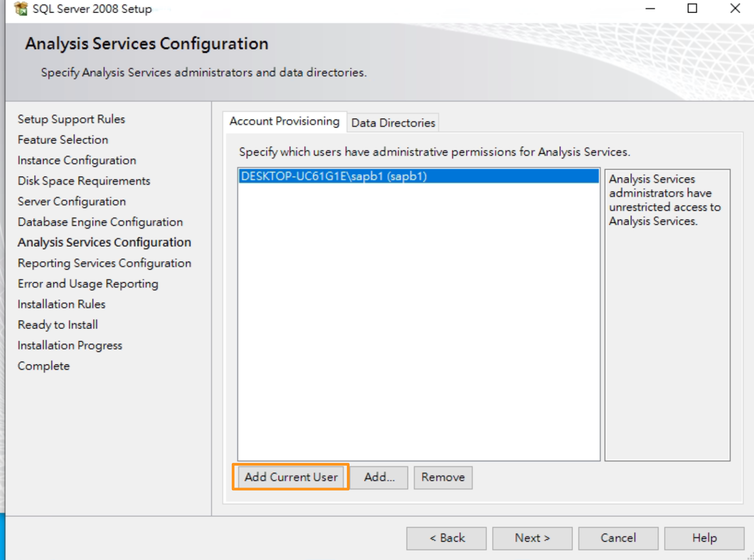
Task: Select Feature Selection in the sidebar
Action: [62, 140]
